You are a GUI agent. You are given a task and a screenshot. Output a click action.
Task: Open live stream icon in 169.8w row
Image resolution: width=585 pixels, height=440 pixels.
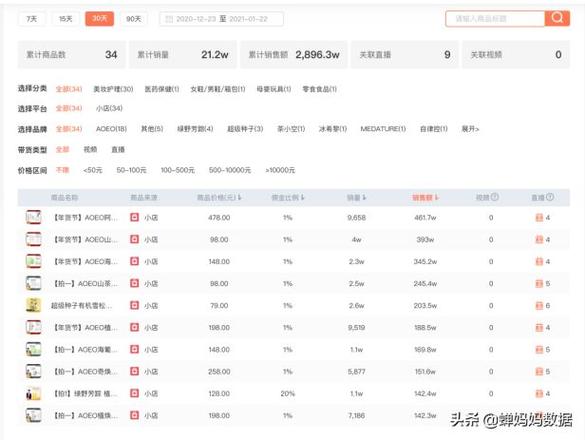[x=539, y=350]
